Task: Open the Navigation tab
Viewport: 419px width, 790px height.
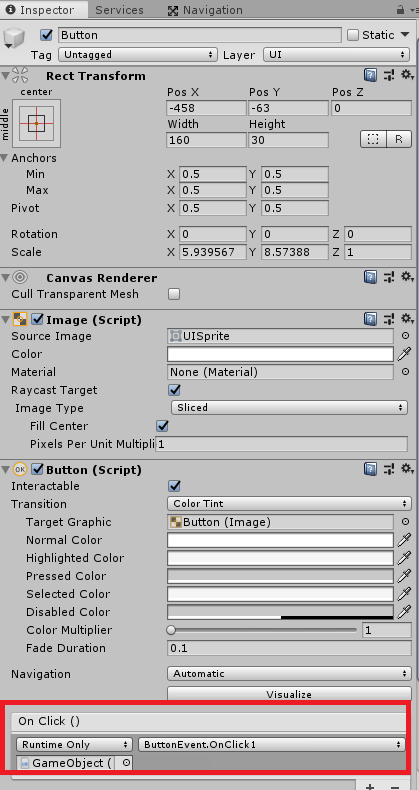Action: pyautogui.click(x=205, y=10)
